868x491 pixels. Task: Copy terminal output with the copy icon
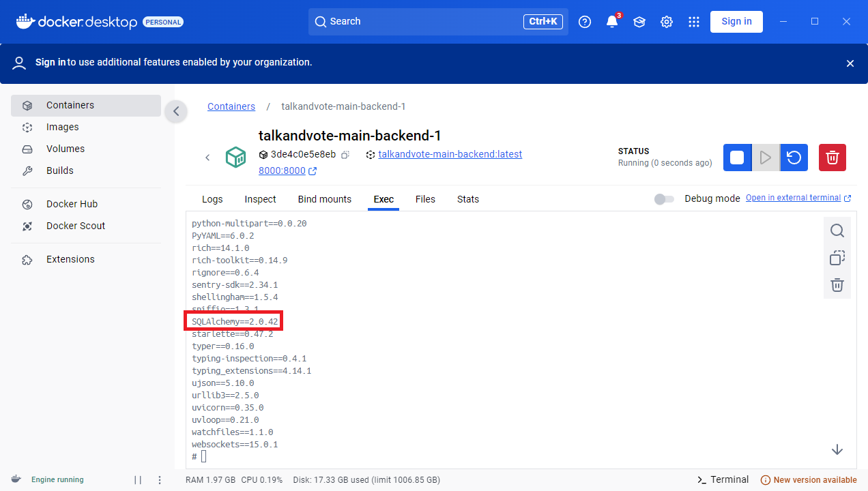tap(837, 258)
